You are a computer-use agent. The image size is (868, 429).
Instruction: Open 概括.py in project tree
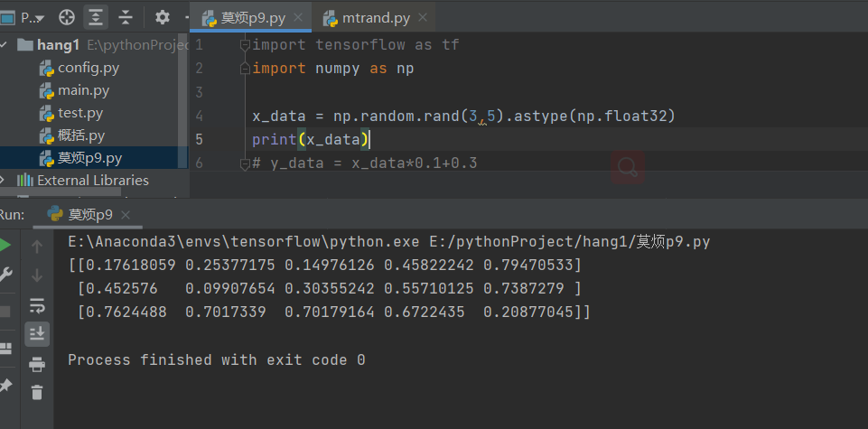pos(81,135)
